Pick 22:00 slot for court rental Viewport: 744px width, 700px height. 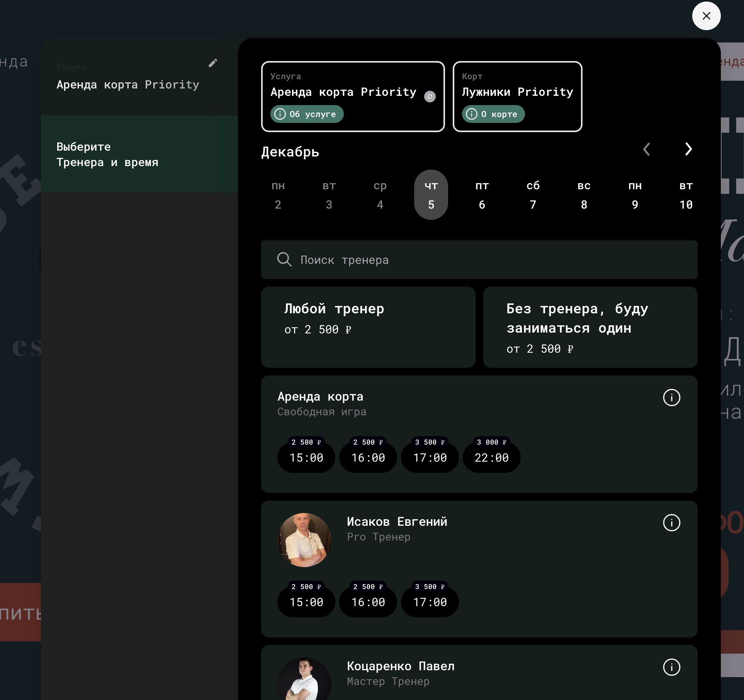coord(491,458)
